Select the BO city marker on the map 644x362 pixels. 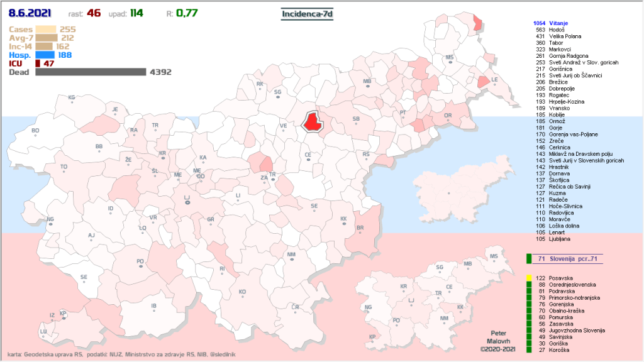[x=35, y=132]
